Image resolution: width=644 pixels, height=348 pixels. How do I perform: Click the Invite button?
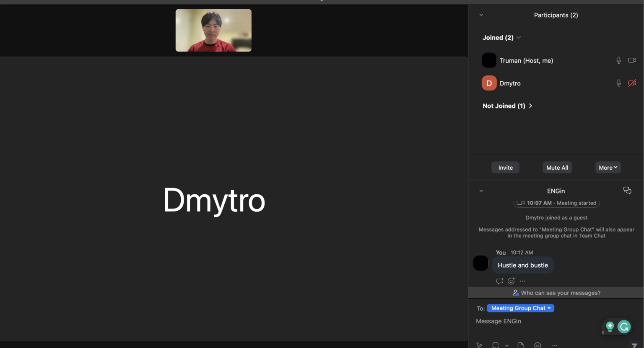coord(505,168)
